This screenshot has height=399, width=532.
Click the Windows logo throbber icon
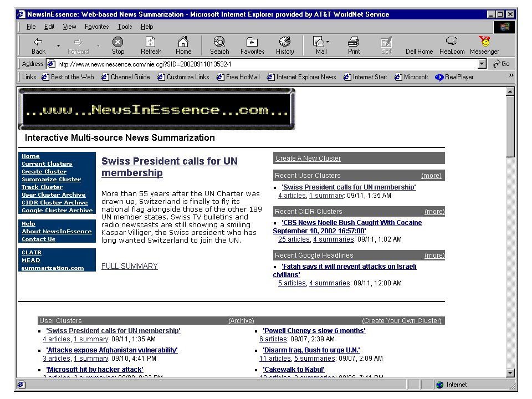pyautogui.click(x=504, y=27)
